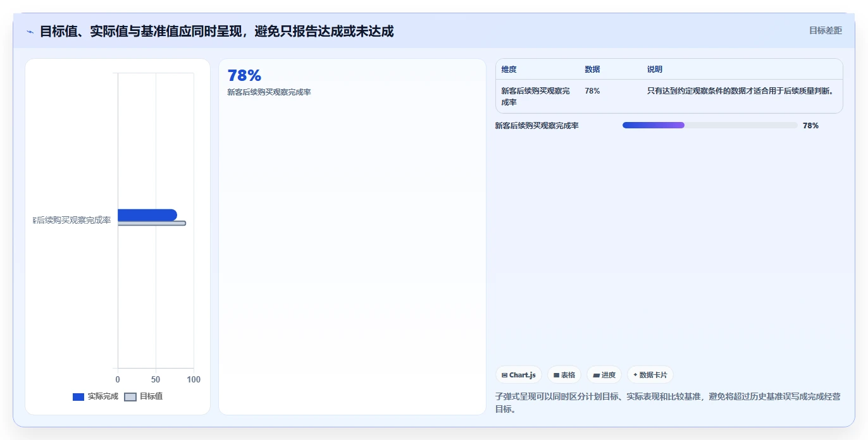Click the x-axis tick label 50
Image resolution: width=868 pixels, height=440 pixels.
click(156, 379)
